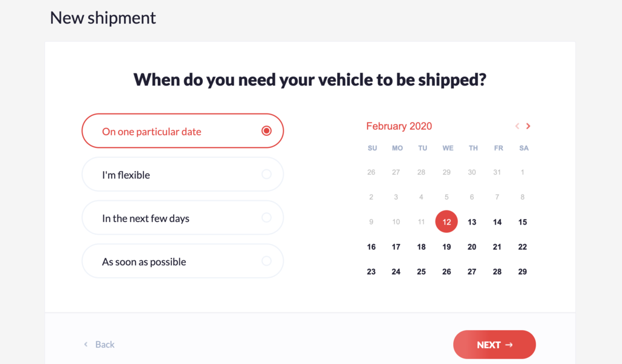Pick the 'As soon as possible' option
Viewport: 622px width, 364px height.
tap(182, 261)
